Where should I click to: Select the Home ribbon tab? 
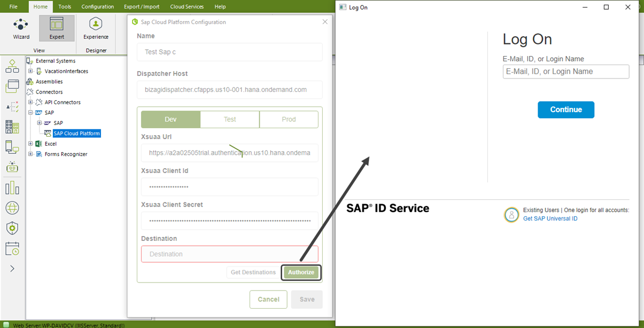41,6
